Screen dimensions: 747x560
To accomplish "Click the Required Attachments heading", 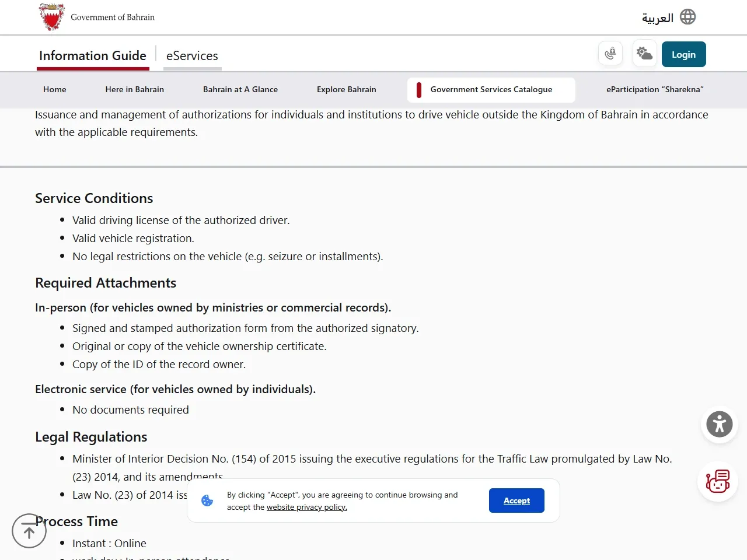I will [106, 283].
